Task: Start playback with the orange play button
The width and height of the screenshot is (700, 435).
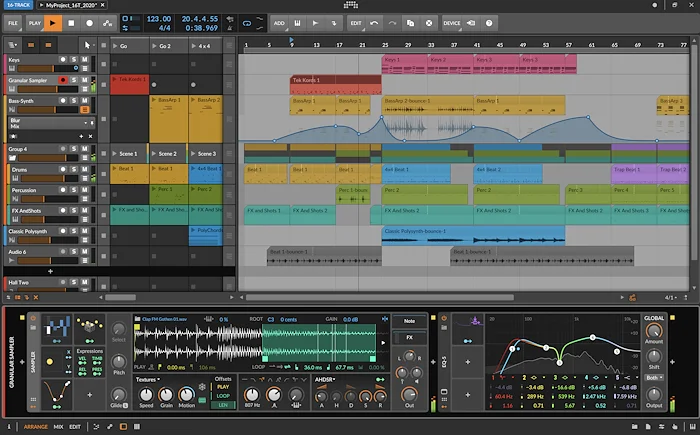Action: click(53, 23)
